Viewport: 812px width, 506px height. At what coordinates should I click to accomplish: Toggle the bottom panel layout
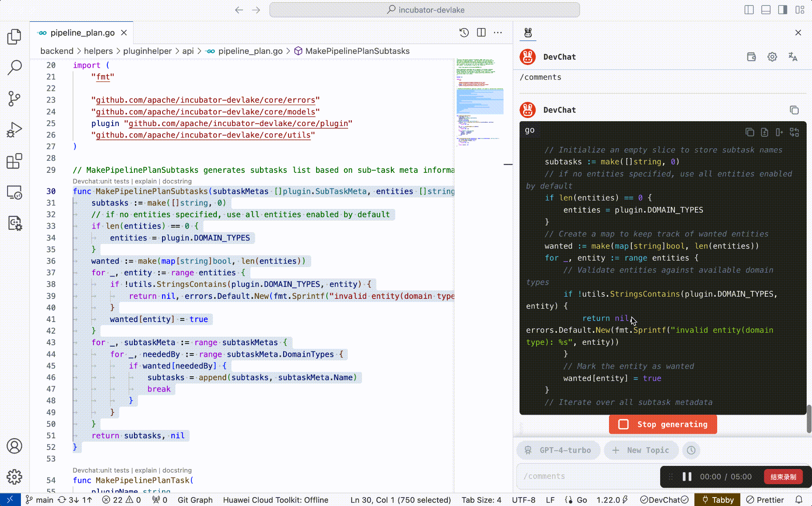click(x=766, y=10)
